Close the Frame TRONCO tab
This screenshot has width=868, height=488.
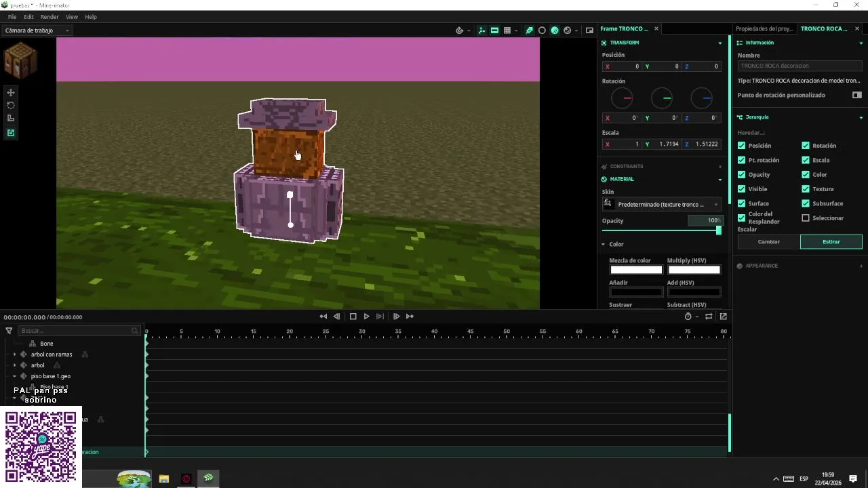pyautogui.click(x=656, y=28)
